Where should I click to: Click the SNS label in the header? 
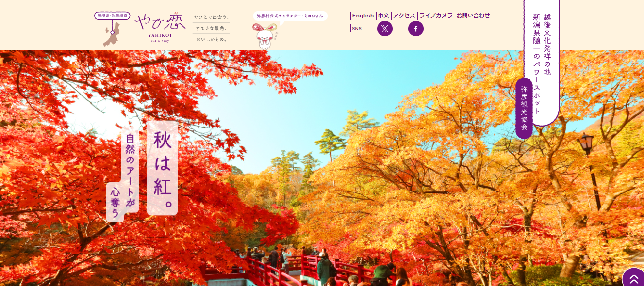point(357,28)
